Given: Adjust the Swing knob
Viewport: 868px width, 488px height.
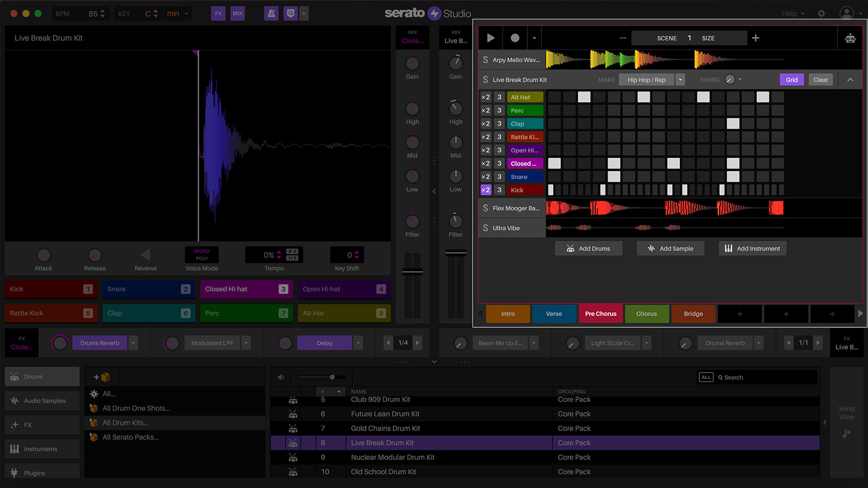Looking at the screenshot, I should coord(730,80).
